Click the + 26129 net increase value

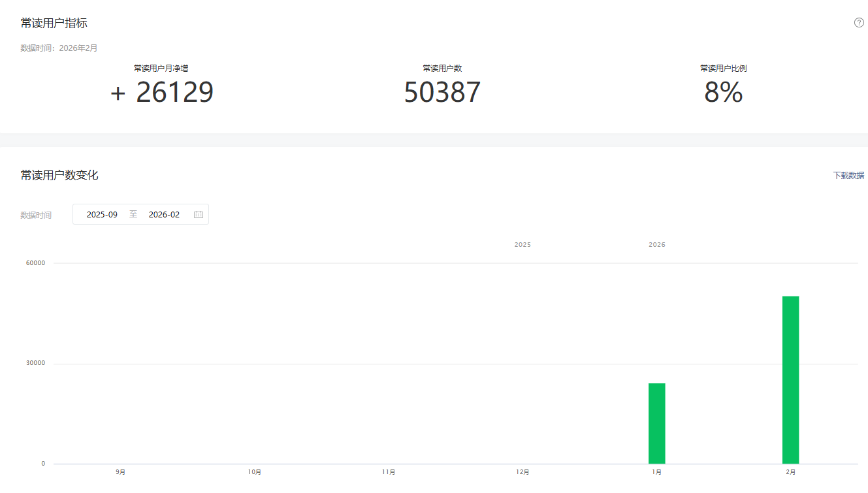pos(161,93)
